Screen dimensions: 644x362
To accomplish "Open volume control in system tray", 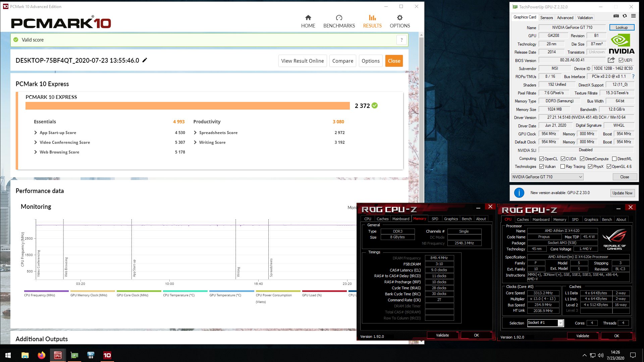I will click(x=600, y=355).
